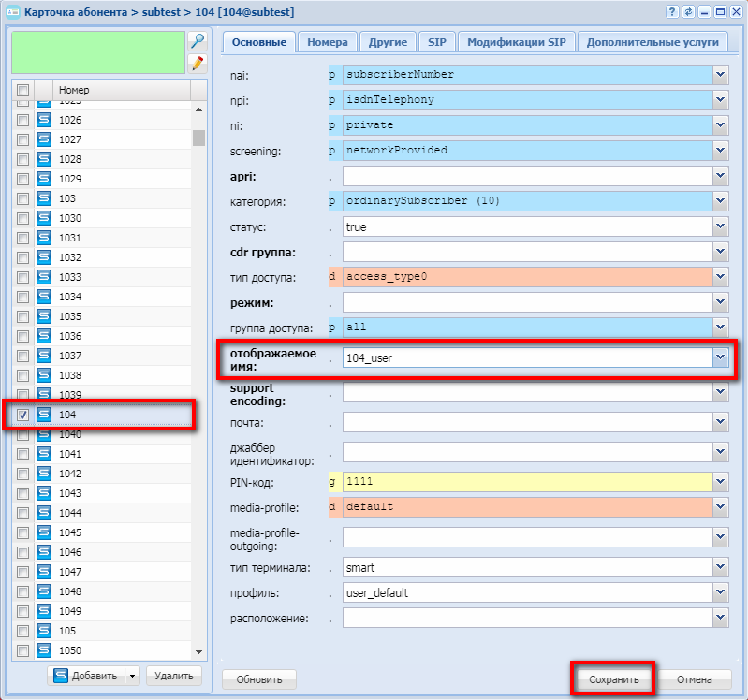Check the box for number 1030
Image resolution: width=748 pixels, height=700 pixels.
(x=22, y=218)
